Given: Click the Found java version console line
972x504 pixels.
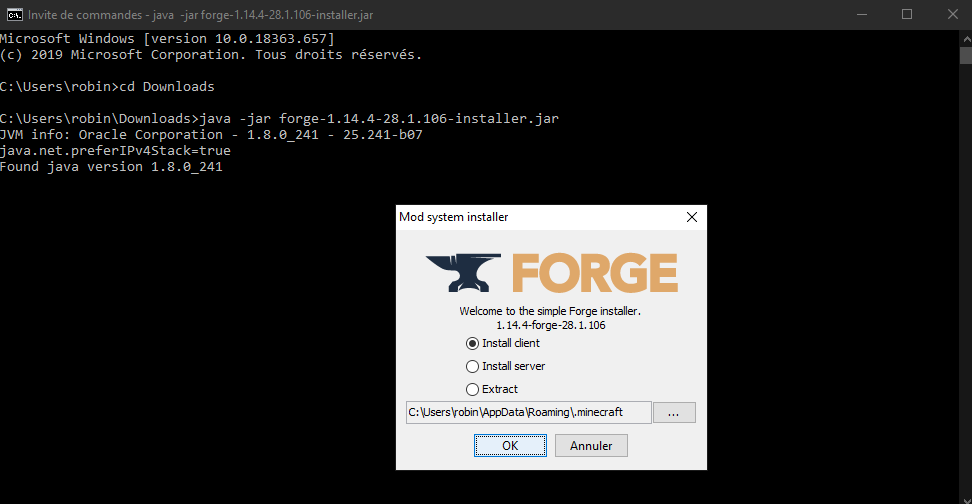Looking at the screenshot, I should [111, 167].
